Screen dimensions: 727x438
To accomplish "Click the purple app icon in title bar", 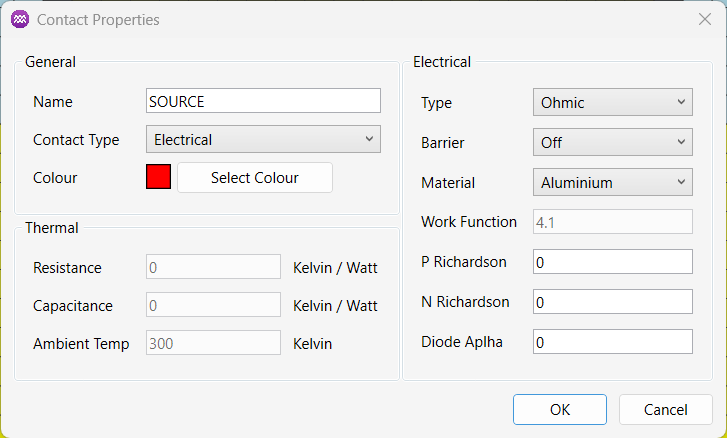I will [x=20, y=19].
